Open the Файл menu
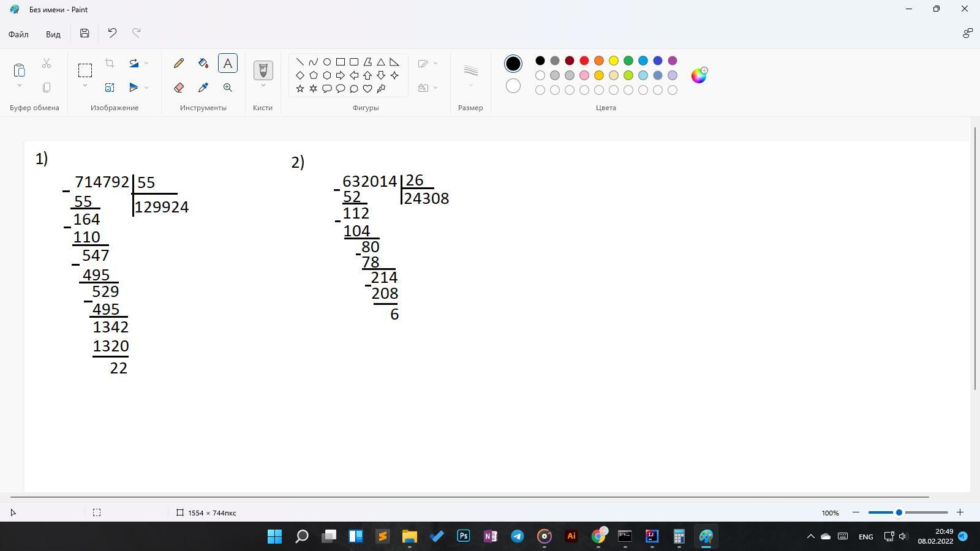The height and width of the screenshot is (551, 980). [x=18, y=34]
